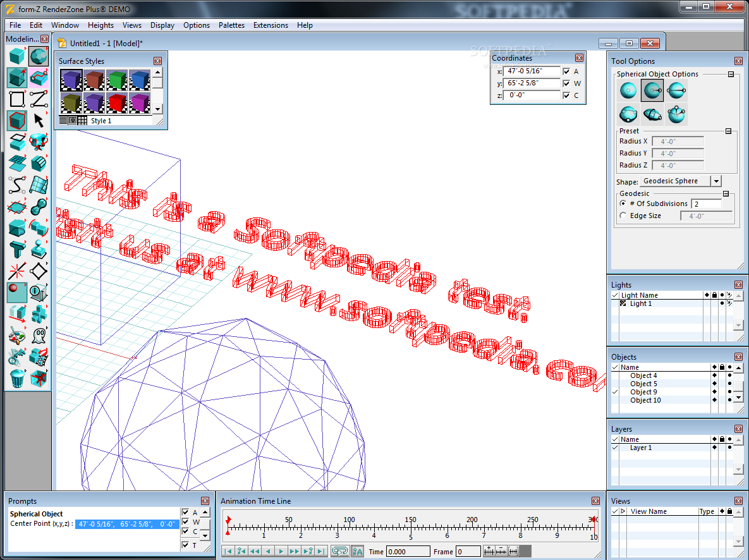
Task: Select the Edge Size radio button
Action: coord(623,216)
